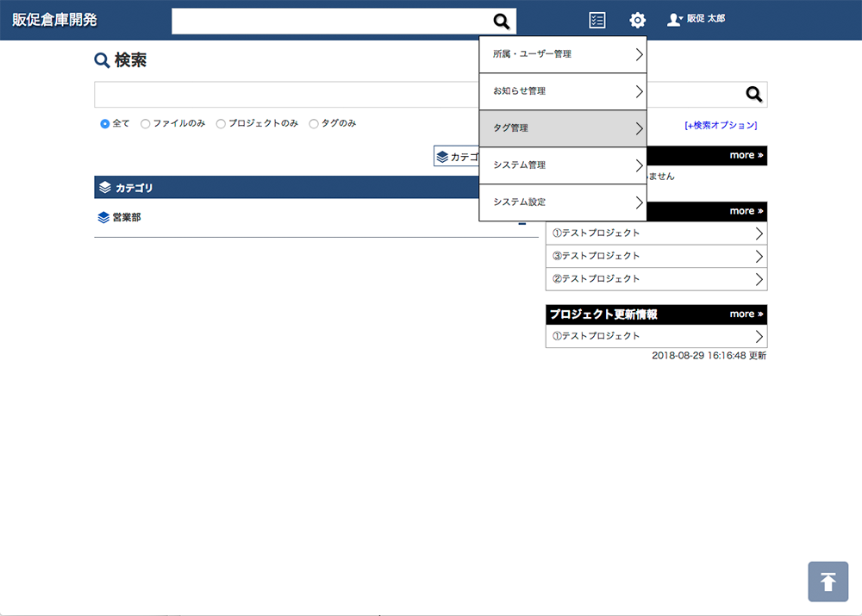Image resolution: width=862 pixels, height=616 pixels.
Task: Click the chevron on システム設定
Action: click(x=639, y=202)
